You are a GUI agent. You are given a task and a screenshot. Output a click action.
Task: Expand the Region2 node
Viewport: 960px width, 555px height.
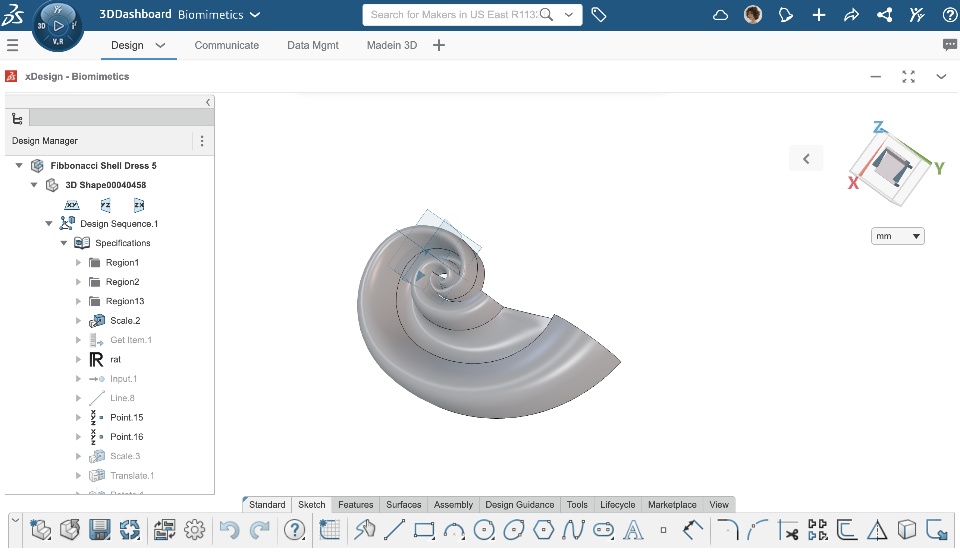click(78, 282)
